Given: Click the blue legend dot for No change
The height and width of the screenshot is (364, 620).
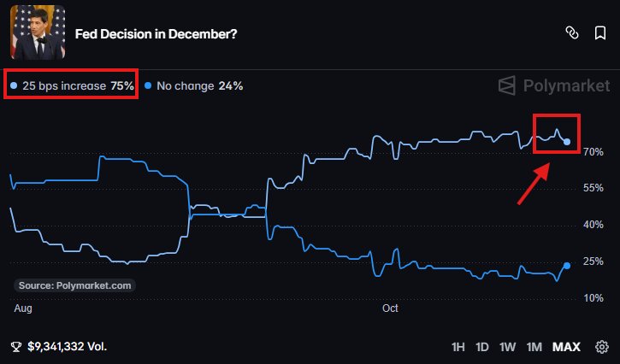Looking at the screenshot, I should click(148, 85).
